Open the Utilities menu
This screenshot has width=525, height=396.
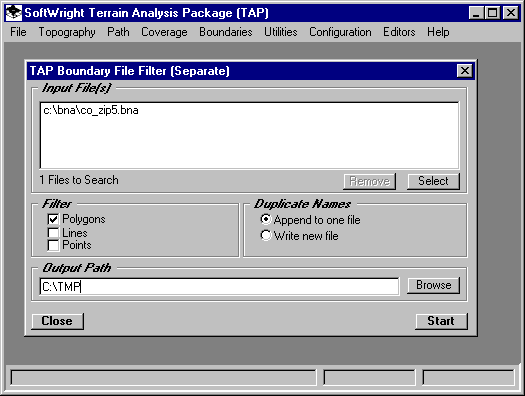pyautogui.click(x=281, y=32)
